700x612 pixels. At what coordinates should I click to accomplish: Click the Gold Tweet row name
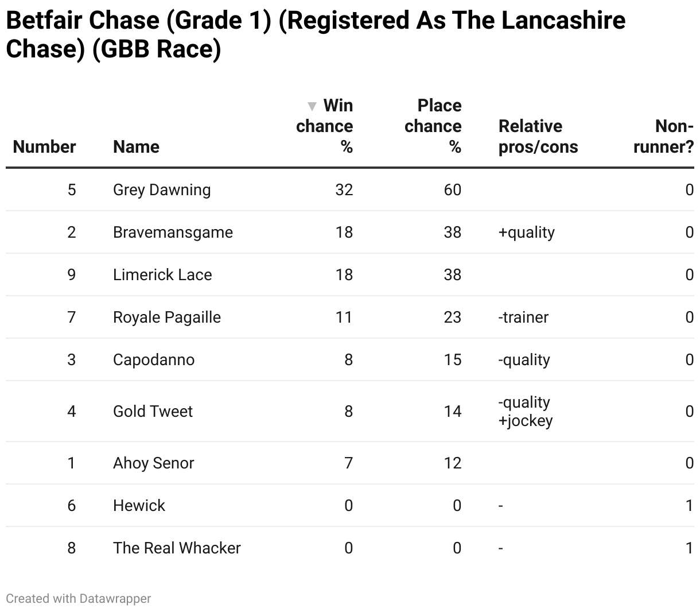(x=153, y=412)
